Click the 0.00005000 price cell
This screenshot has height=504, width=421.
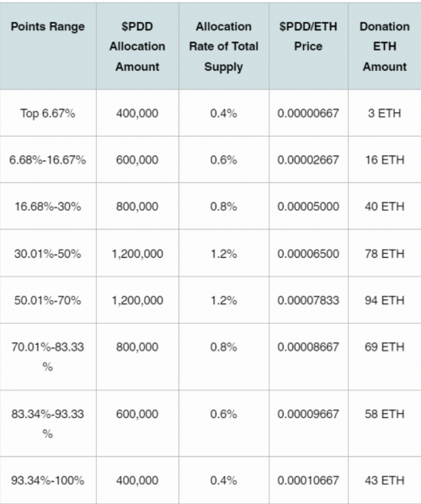click(308, 206)
